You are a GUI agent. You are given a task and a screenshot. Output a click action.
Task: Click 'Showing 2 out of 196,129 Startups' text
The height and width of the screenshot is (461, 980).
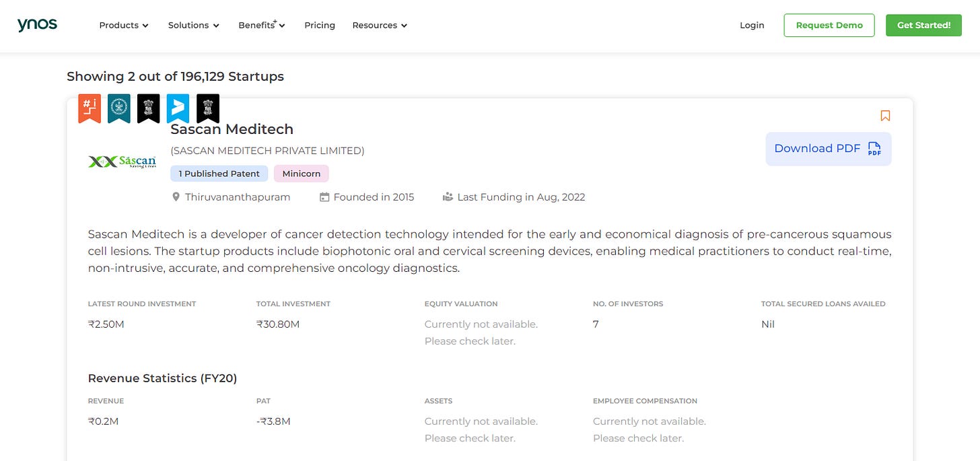175,77
